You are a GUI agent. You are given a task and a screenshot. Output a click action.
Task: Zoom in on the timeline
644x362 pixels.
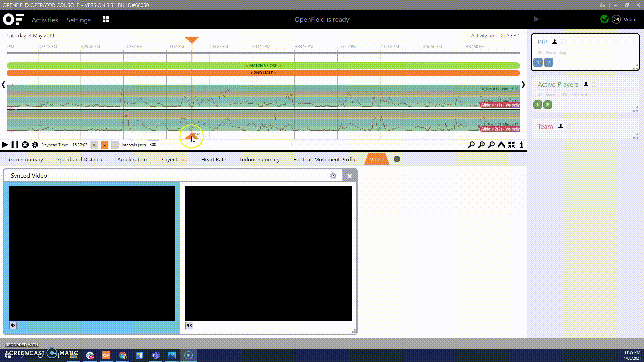(481, 145)
